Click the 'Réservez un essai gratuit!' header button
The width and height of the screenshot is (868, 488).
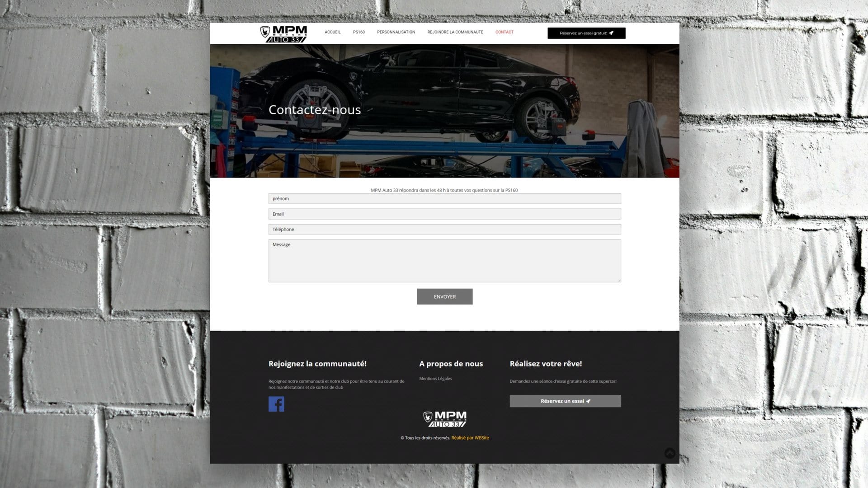pos(586,33)
